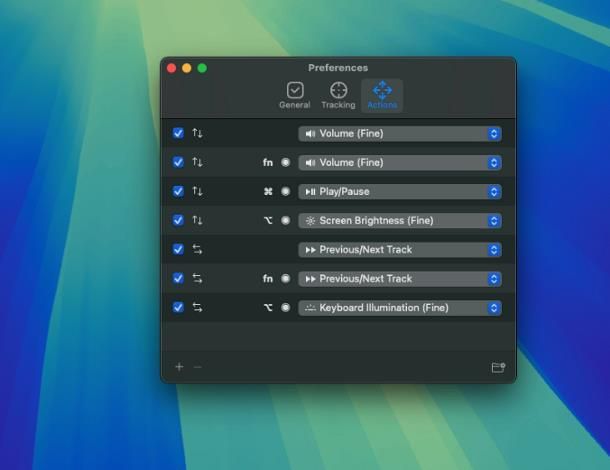
Task: Click record-shortcut circle beside Screen Brightness (Fine)
Action: tap(286, 221)
